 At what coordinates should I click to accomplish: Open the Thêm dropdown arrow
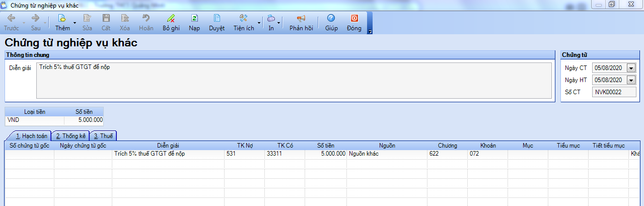pos(75,23)
